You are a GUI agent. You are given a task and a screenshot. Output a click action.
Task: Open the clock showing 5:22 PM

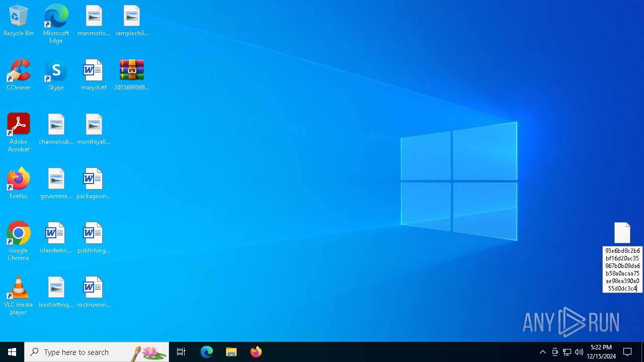pyautogui.click(x=601, y=352)
